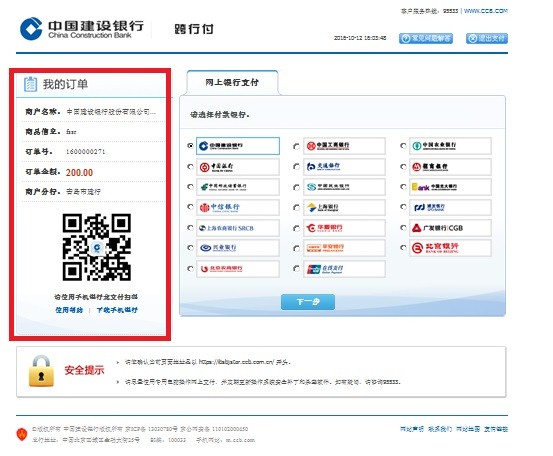Pick the Guangfa Bank CGB logo
This screenshot has height=456, width=553.
pos(450,228)
